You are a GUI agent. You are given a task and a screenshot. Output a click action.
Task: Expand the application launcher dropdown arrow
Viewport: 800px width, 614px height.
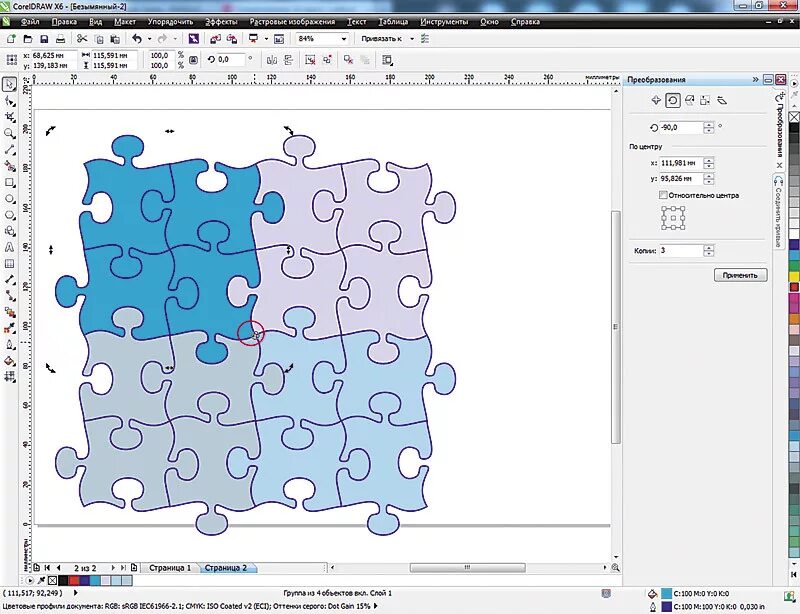coord(266,39)
